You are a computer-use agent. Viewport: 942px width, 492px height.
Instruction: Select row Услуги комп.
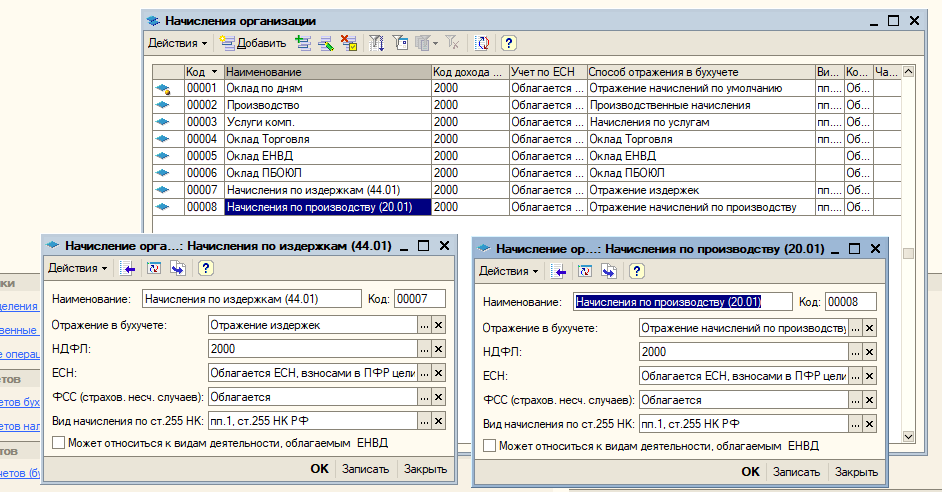(x=527, y=122)
